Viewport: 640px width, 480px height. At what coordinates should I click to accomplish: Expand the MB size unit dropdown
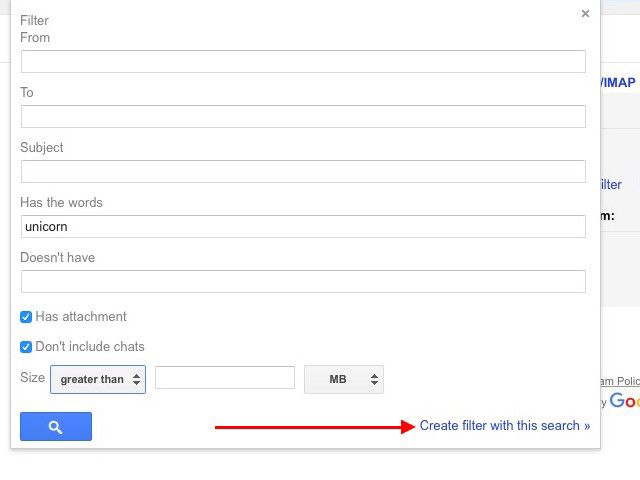[344, 379]
